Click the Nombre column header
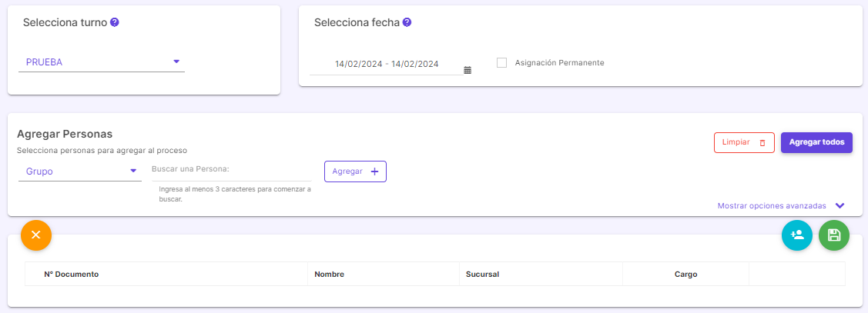 330,274
